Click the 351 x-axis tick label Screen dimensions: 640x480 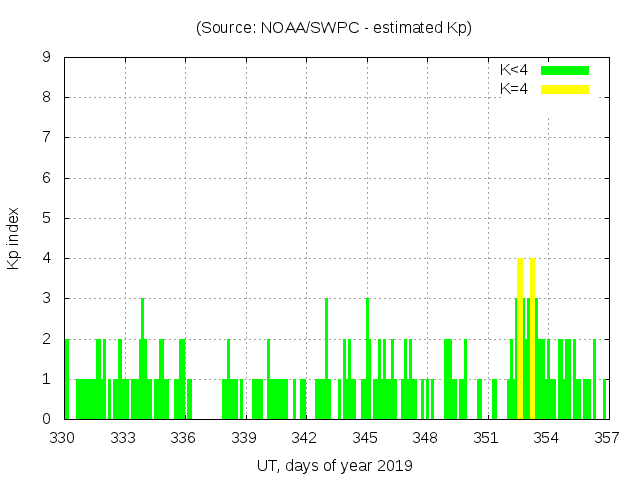pos(486,437)
